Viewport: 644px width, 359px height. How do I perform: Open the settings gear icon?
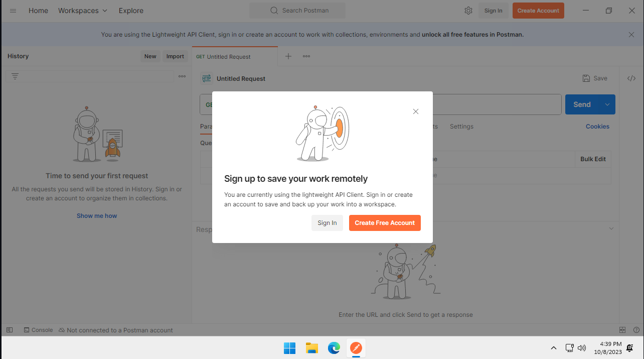pos(468,11)
